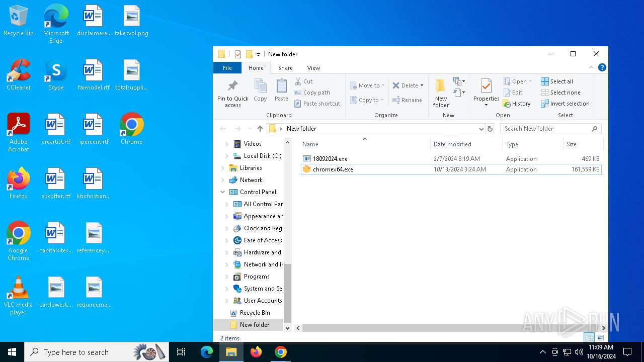Screen dimensions: 644x362
Task: Open the Delete dropdown arrow
Action: click(422, 85)
